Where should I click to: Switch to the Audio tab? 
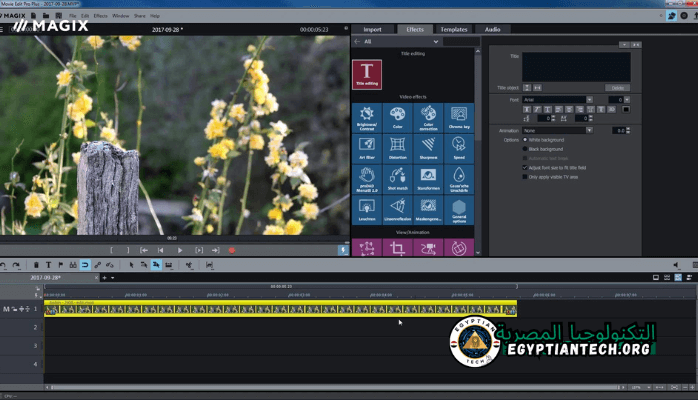[x=492, y=29]
